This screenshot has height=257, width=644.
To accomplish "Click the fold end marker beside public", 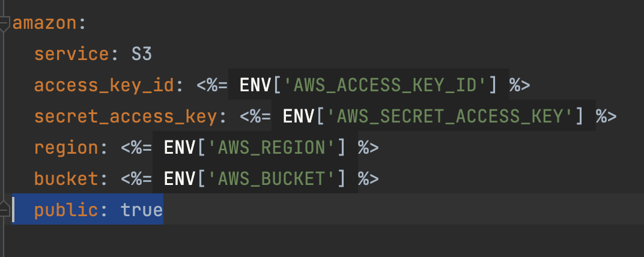I will (x=5, y=208).
